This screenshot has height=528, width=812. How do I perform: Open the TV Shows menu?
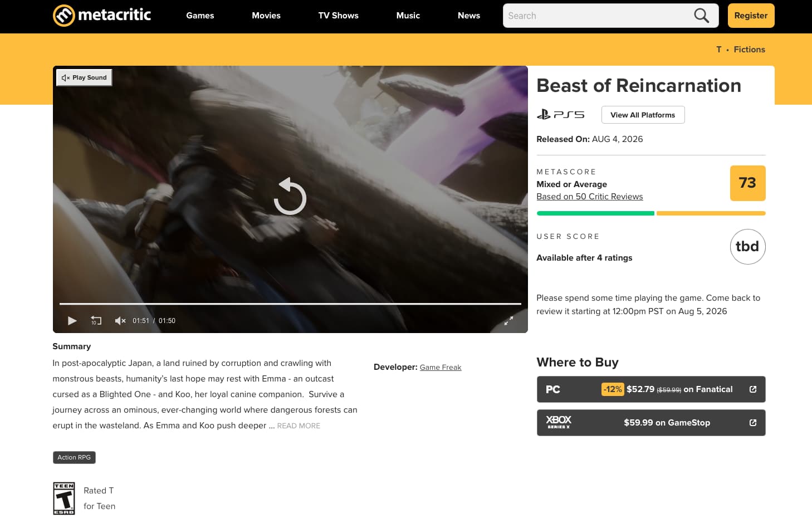click(339, 16)
